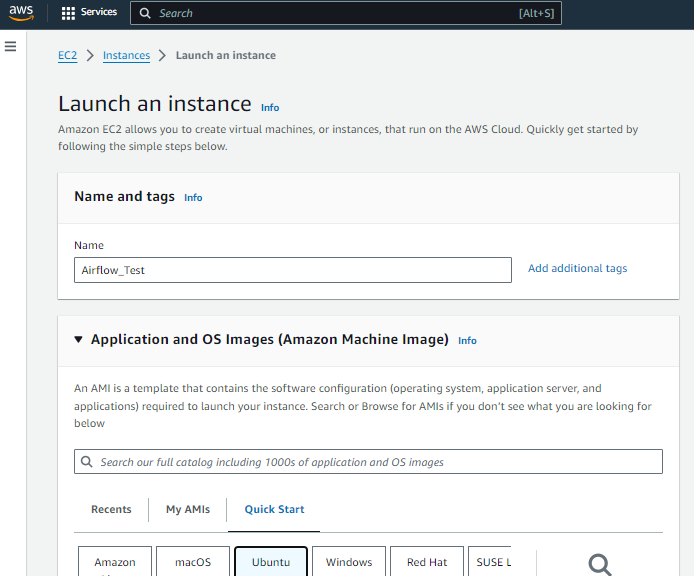Switch to the Recents tab
Screen dimensions: 694x576
(111, 509)
